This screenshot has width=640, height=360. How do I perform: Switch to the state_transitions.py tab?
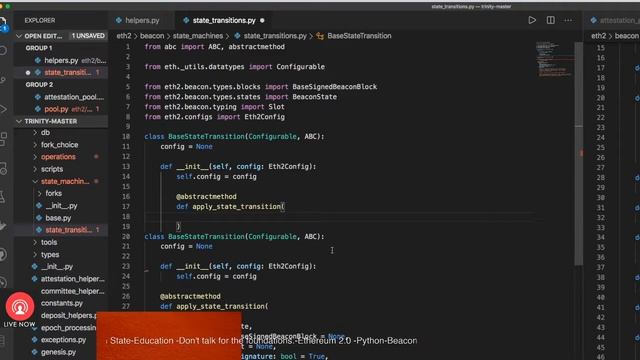(224, 20)
